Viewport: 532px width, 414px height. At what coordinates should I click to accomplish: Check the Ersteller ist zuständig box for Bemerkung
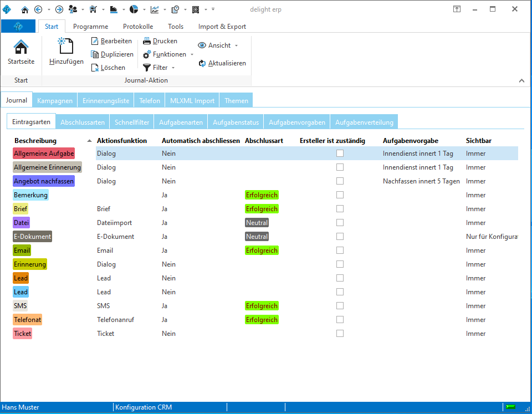[340, 195]
